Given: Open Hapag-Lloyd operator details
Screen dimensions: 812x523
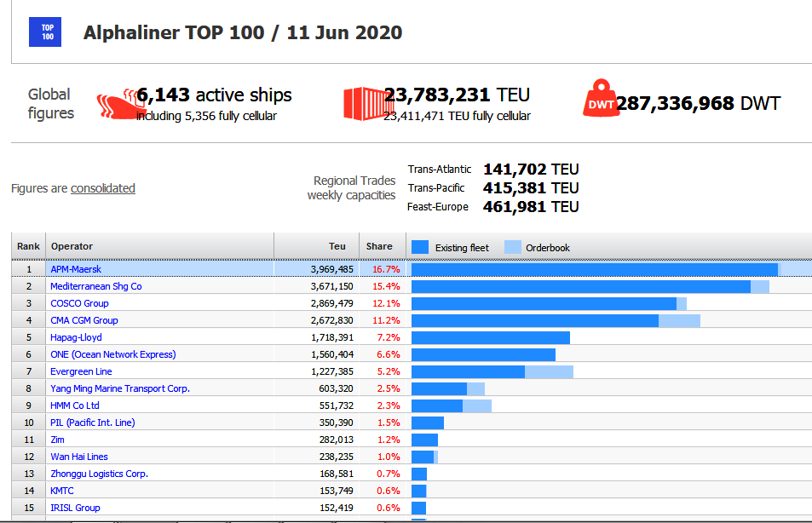Looking at the screenshot, I should [x=76, y=337].
